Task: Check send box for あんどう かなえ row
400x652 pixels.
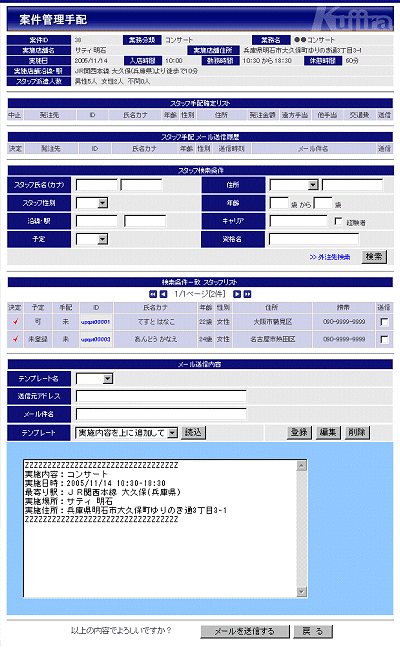Action: (x=384, y=339)
